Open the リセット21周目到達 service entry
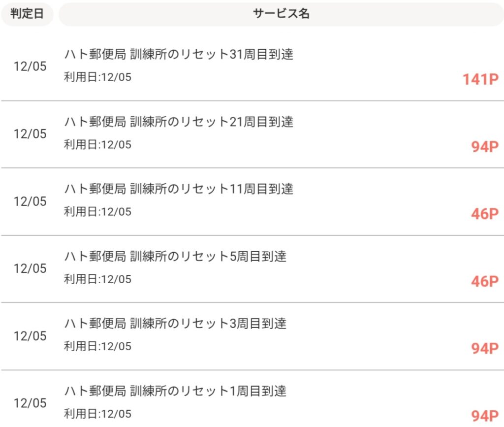Screen dimensions: 504x427 point(179,122)
